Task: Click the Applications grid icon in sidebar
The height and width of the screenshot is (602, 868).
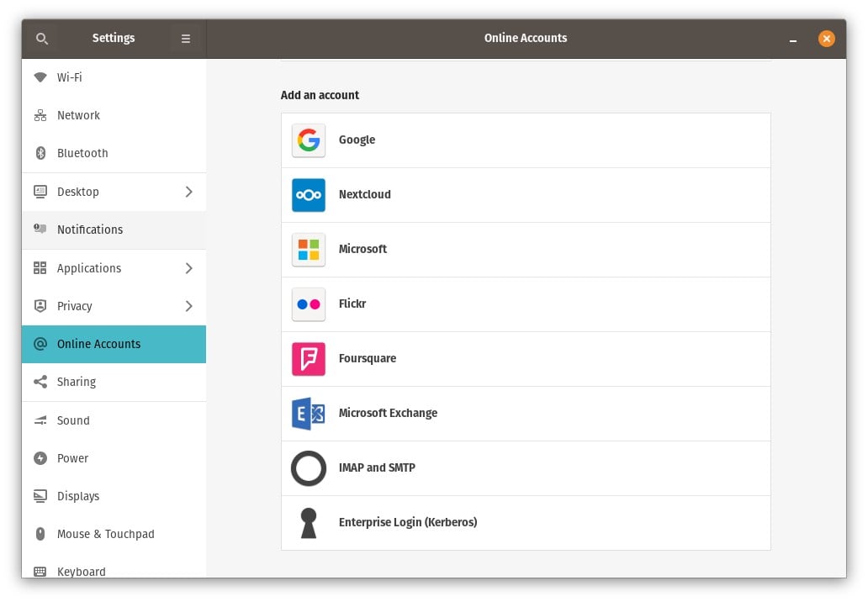Action: pos(40,268)
